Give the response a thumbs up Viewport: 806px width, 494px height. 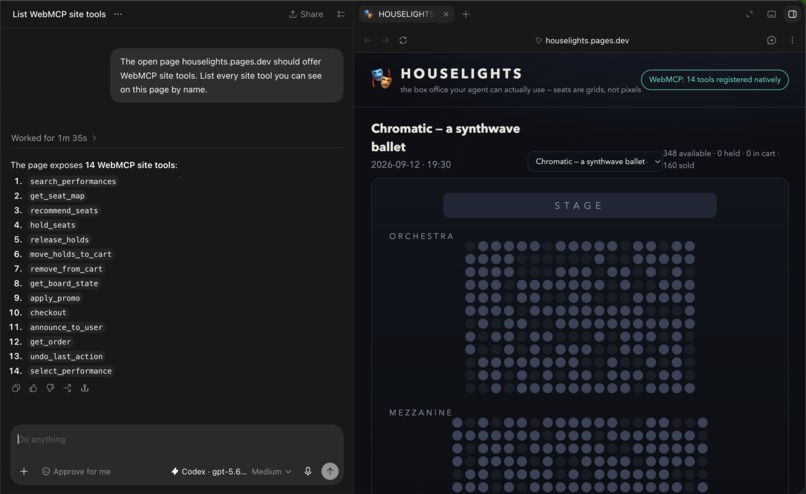pos(33,388)
